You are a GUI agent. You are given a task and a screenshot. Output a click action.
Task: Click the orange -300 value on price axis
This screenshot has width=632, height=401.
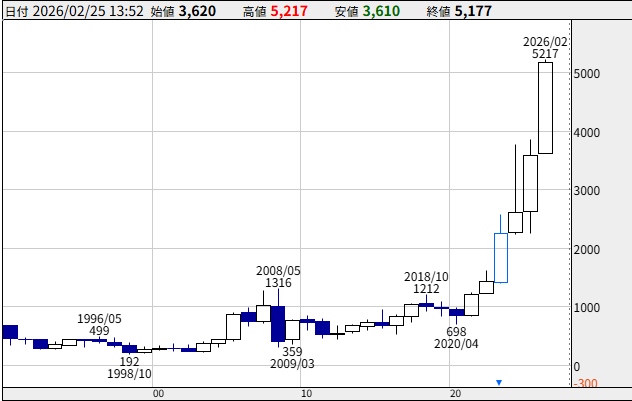tap(587, 383)
